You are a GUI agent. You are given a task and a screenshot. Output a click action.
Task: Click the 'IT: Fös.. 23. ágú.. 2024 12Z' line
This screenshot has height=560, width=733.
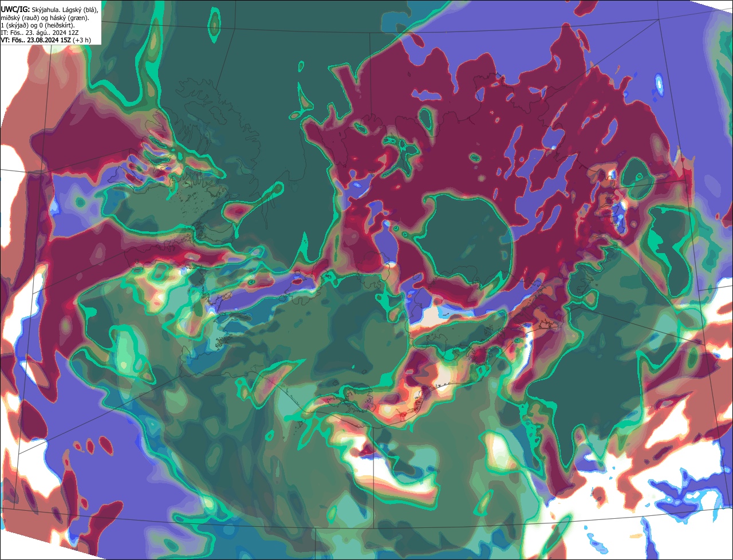40,33
